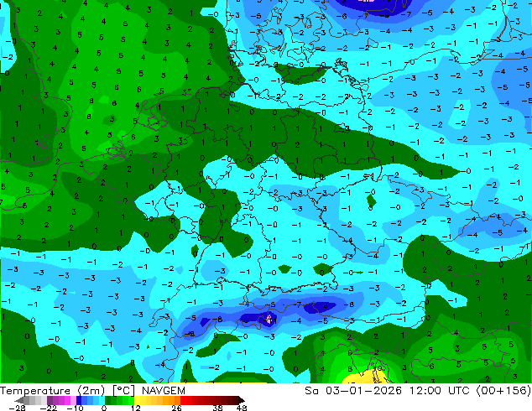
Task: Click the "-28" legend value
Action: 17,408
